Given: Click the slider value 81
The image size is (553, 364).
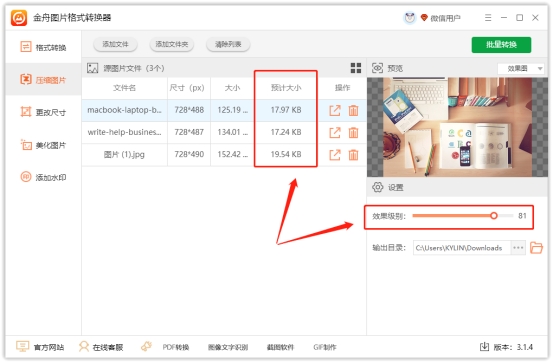Looking at the screenshot, I should tap(522, 216).
